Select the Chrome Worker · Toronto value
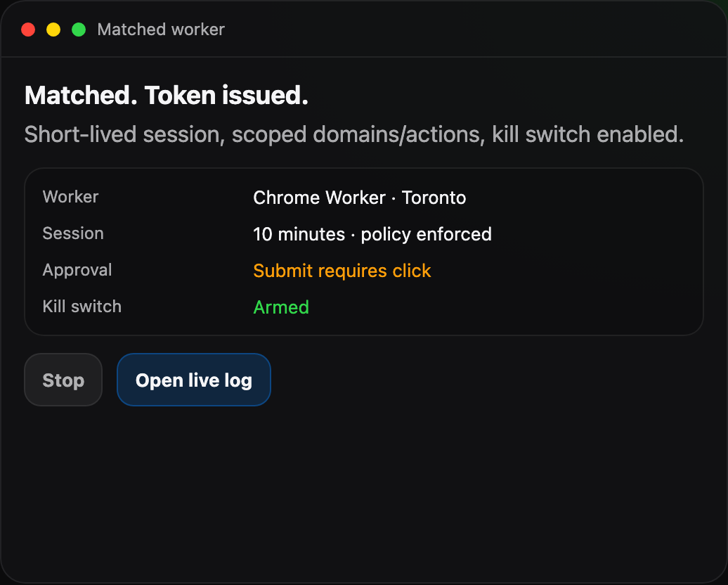Image resolution: width=728 pixels, height=585 pixels. (x=359, y=198)
